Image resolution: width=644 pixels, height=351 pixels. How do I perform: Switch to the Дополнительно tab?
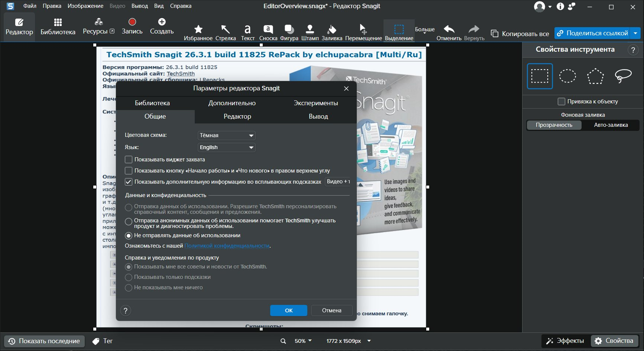[232, 103]
